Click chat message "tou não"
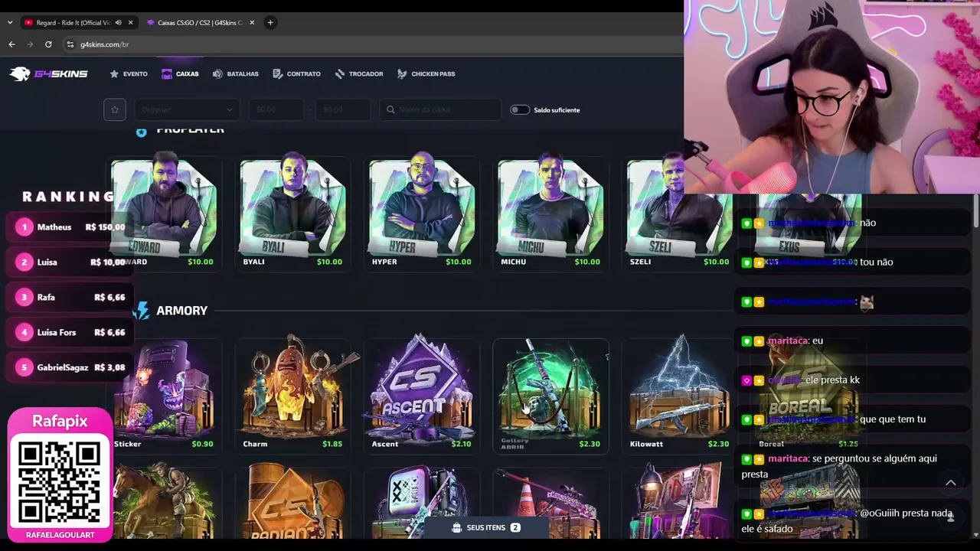The image size is (980, 551). (x=854, y=262)
